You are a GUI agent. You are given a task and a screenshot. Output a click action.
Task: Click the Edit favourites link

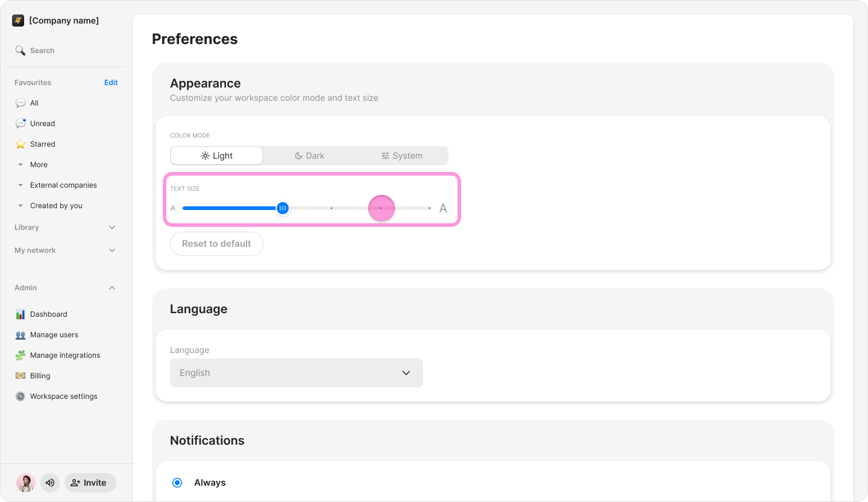(111, 83)
